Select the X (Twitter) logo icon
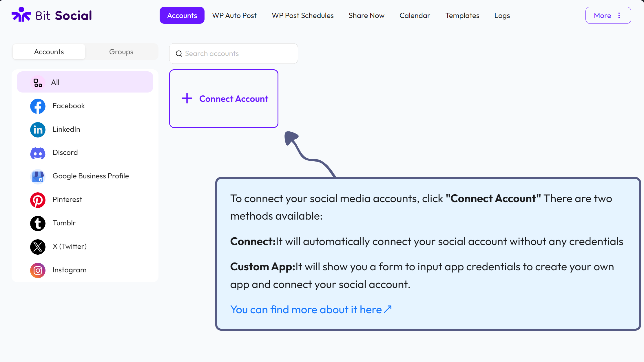644x362 pixels. (x=38, y=247)
